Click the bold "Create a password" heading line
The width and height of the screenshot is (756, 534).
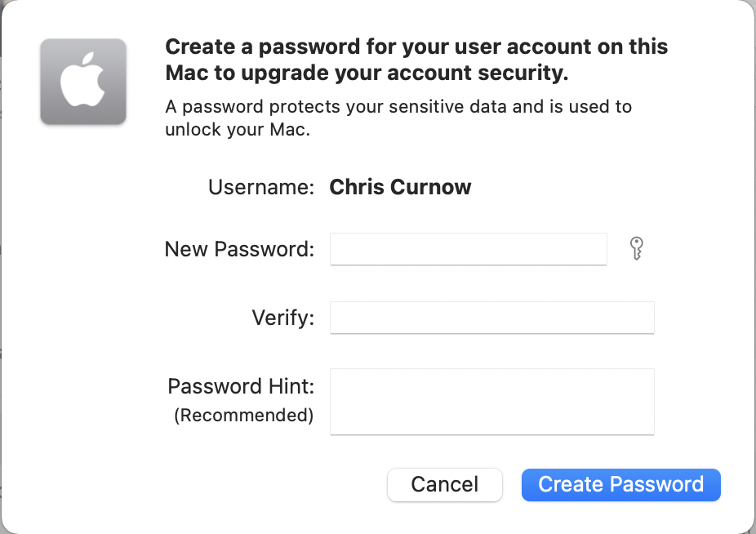pyautogui.click(x=416, y=47)
